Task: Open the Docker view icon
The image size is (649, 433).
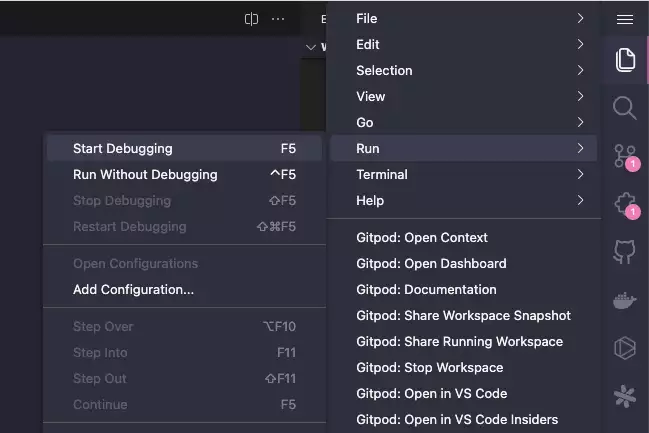Action: coord(625,300)
